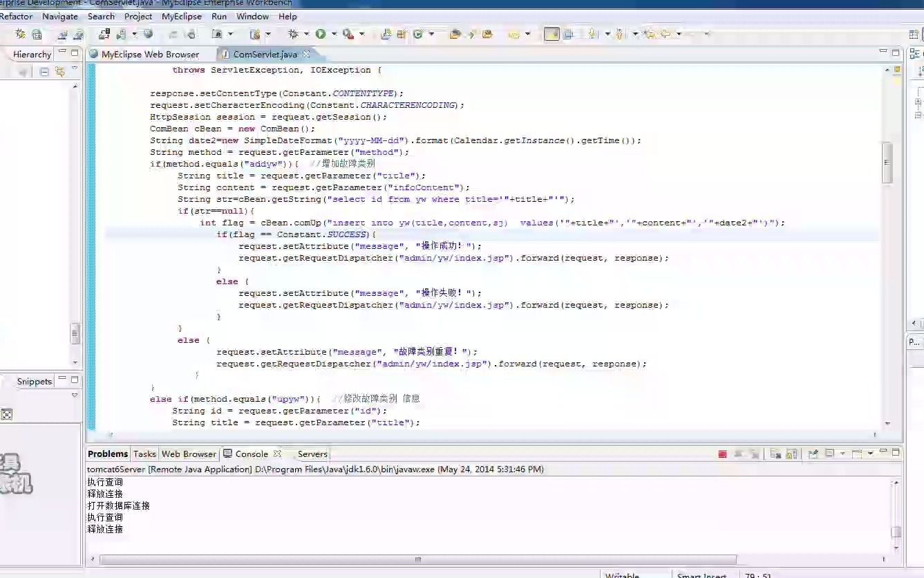924x578 pixels.
Task: Click the code line containing 'insert into yw'
Action: pyautogui.click(x=492, y=223)
